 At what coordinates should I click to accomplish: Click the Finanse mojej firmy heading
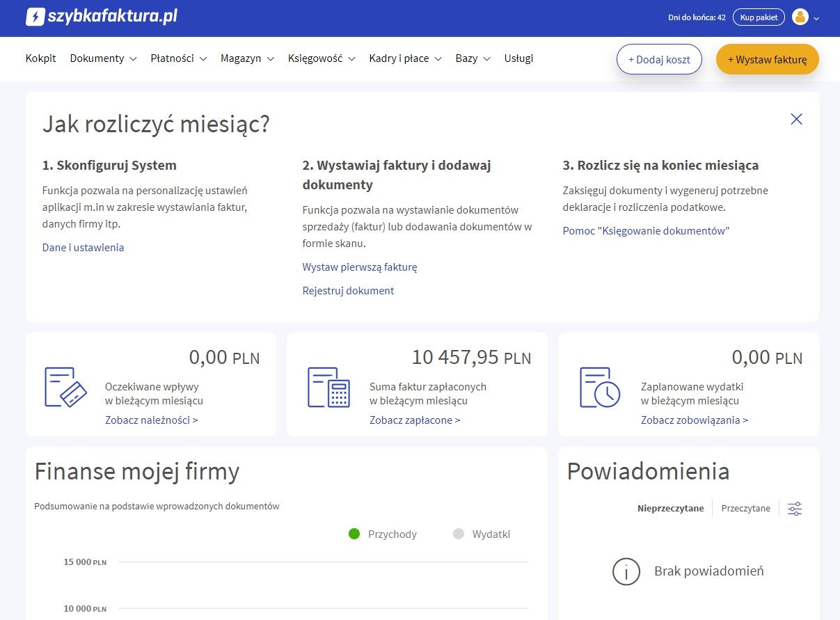[x=137, y=472]
